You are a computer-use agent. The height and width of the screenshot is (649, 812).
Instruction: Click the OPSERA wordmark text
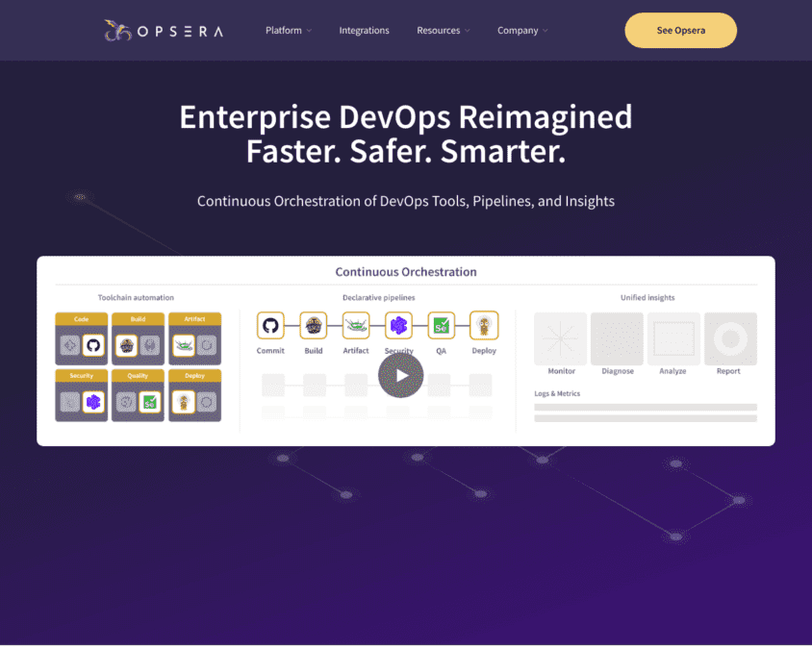[x=180, y=32]
